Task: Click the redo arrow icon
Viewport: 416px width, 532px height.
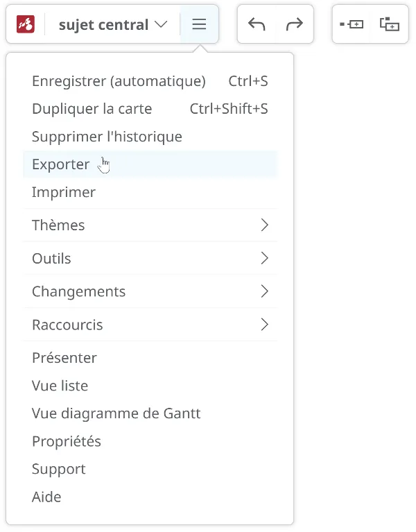Action: coord(294,24)
